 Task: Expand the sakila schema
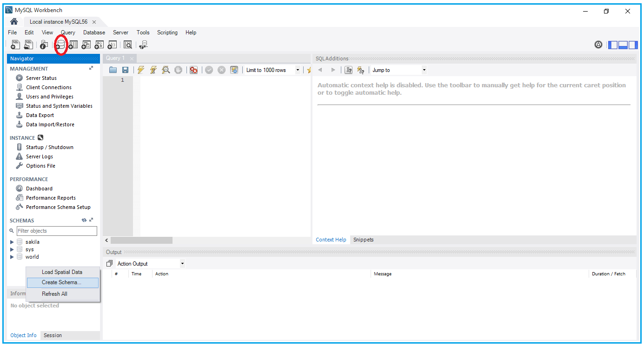[11, 241]
